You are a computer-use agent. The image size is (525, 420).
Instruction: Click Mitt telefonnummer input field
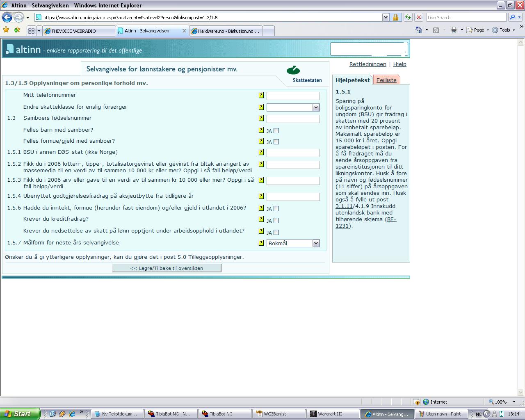tap(293, 96)
